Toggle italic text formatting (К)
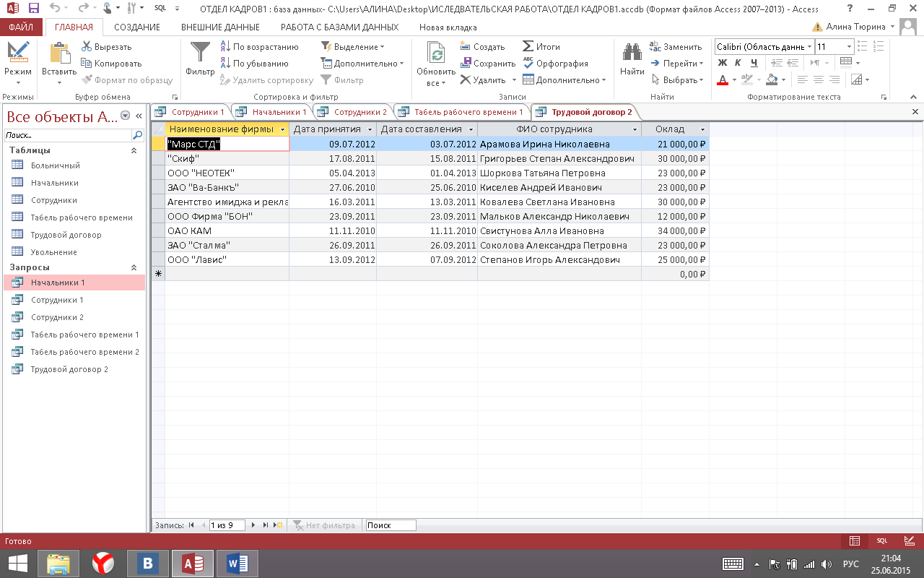Viewport: 924px width, 578px height. pos(738,63)
